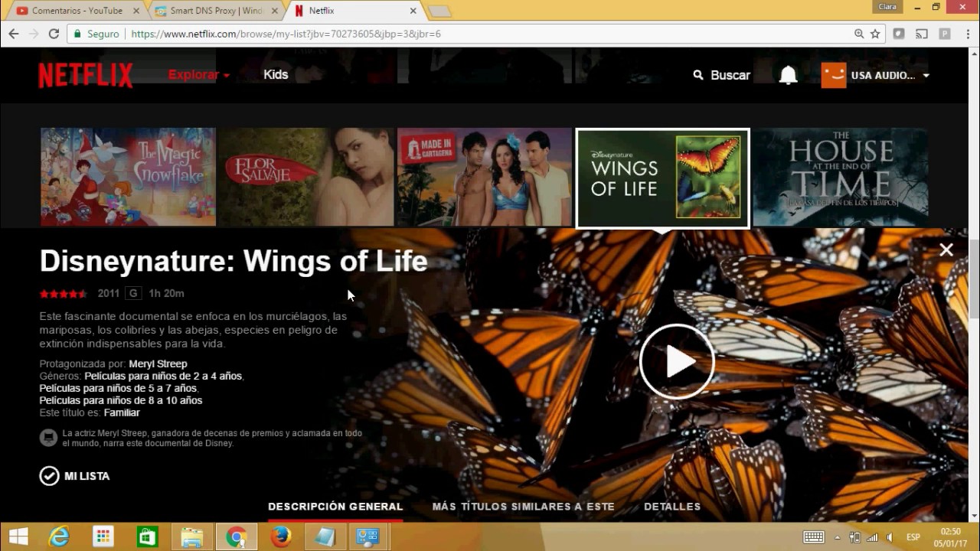Viewport: 980px width, 551px height.
Task: Open a new browser tab
Action: (x=439, y=11)
